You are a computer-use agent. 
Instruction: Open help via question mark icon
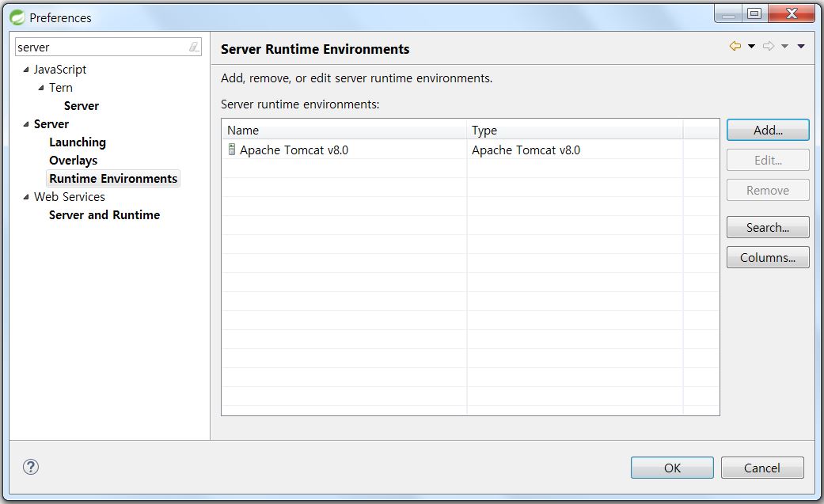coord(31,467)
